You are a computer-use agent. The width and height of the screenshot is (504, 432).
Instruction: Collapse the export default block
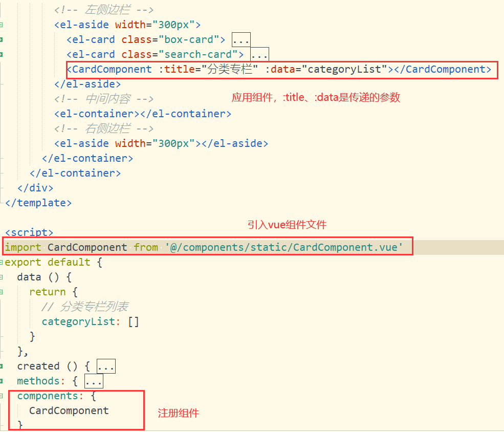coord(2,262)
